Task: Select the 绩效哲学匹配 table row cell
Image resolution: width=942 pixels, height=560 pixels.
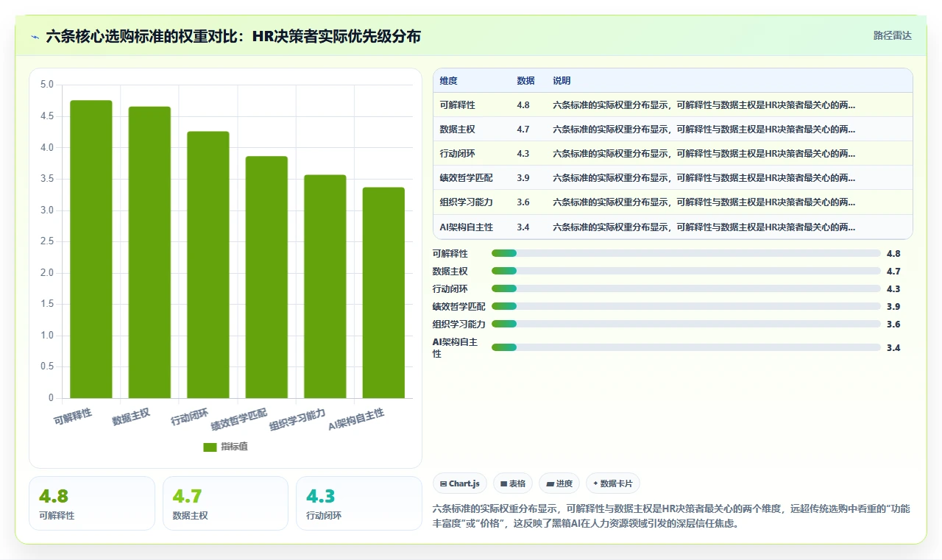Action: (x=466, y=178)
